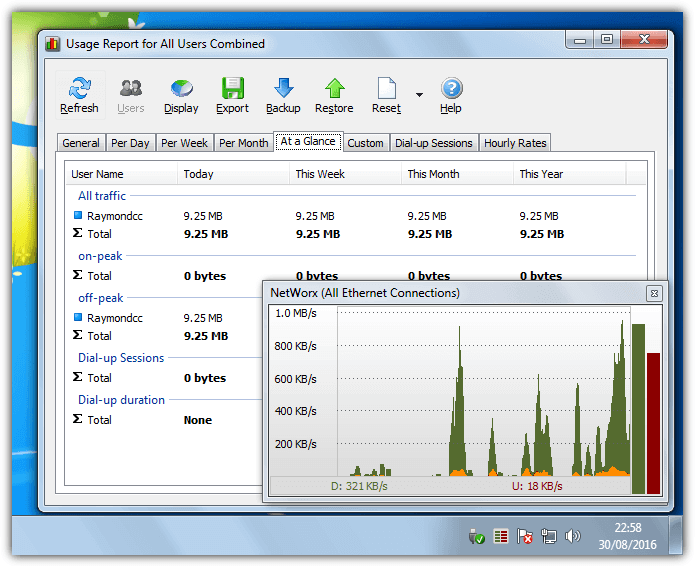Click Total 9.25 MB under All traffic Today

point(206,234)
